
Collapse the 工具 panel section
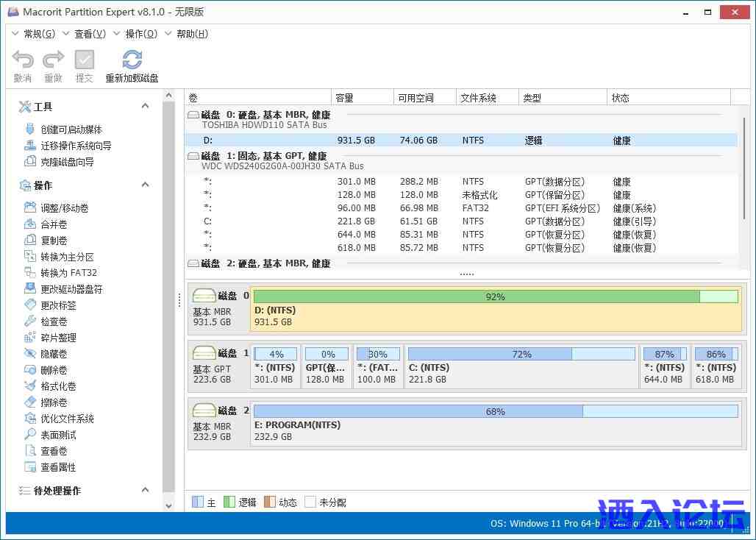click(x=145, y=106)
